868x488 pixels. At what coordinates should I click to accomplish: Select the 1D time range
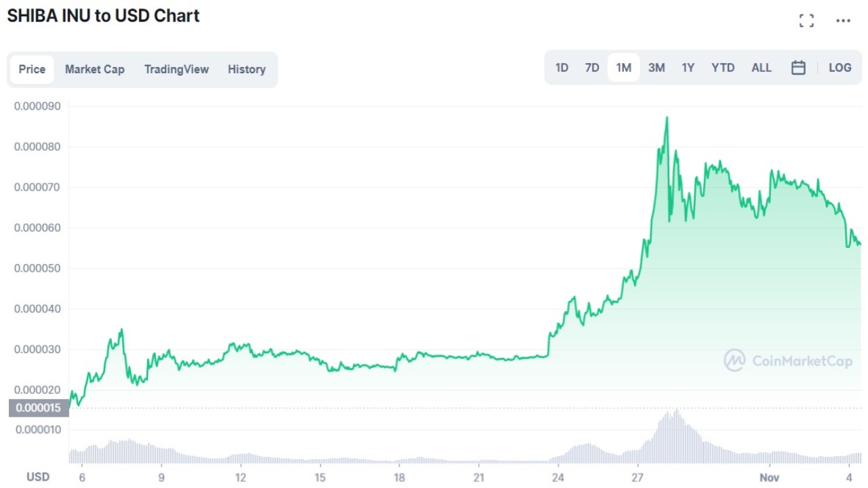pyautogui.click(x=561, y=68)
